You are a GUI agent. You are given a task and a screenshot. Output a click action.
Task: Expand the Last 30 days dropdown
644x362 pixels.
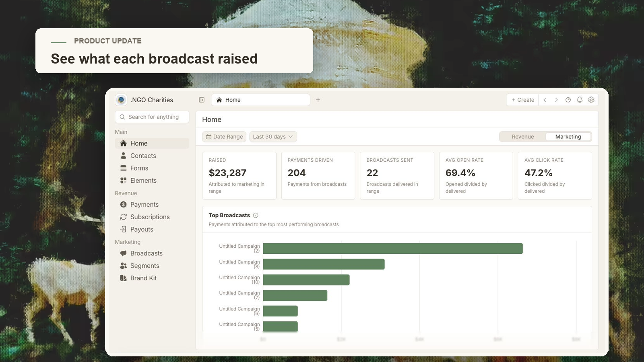[x=273, y=137]
